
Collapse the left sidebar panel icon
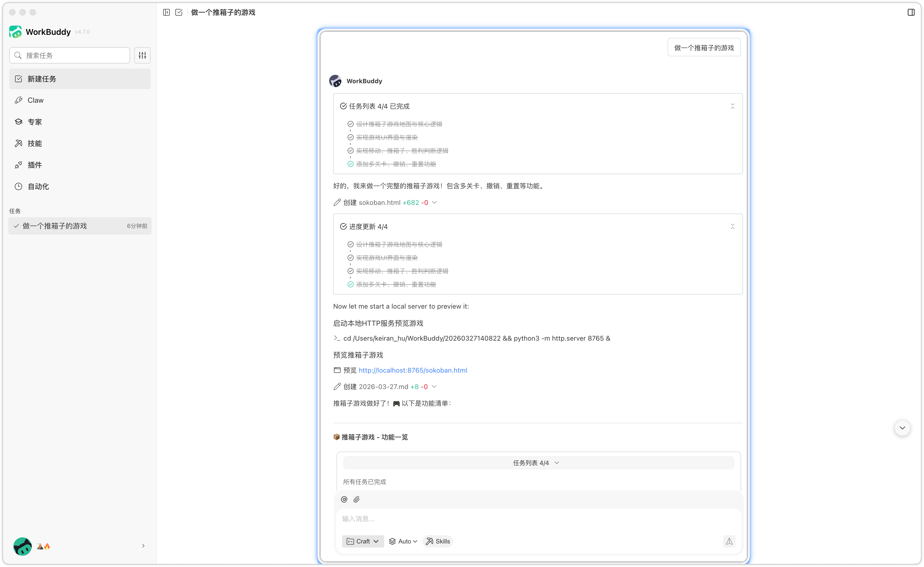166,12
